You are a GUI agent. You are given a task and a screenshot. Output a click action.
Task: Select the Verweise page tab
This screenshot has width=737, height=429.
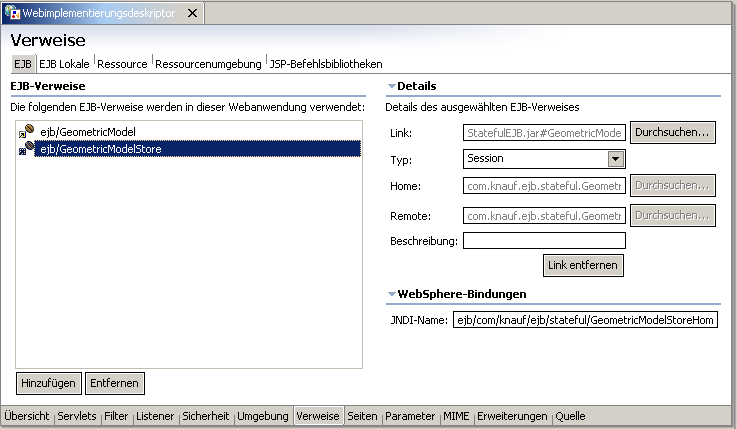[x=318, y=416]
